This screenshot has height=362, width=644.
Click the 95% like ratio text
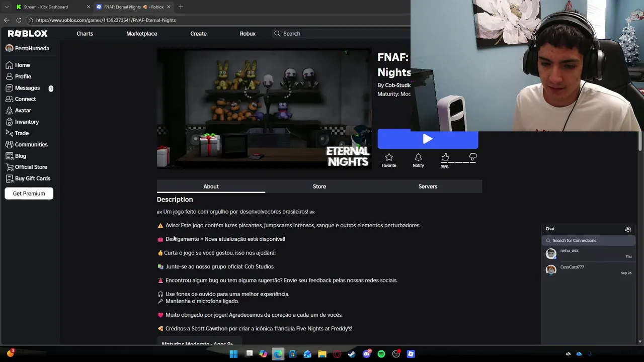(x=444, y=167)
